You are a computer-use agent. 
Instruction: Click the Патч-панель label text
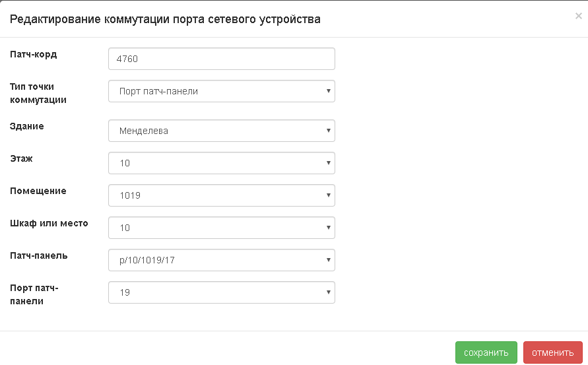pyautogui.click(x=39, y=255)
